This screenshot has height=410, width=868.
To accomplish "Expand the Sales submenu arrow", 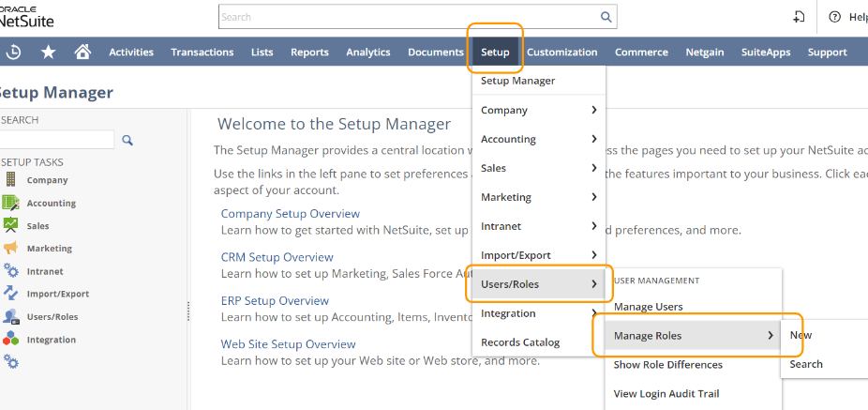I will pos(594,167).
